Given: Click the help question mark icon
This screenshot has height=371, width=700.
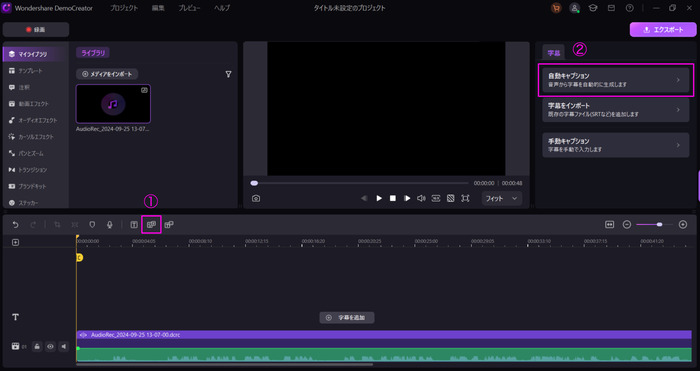Looking at the screenshot, I should [629, 8].
